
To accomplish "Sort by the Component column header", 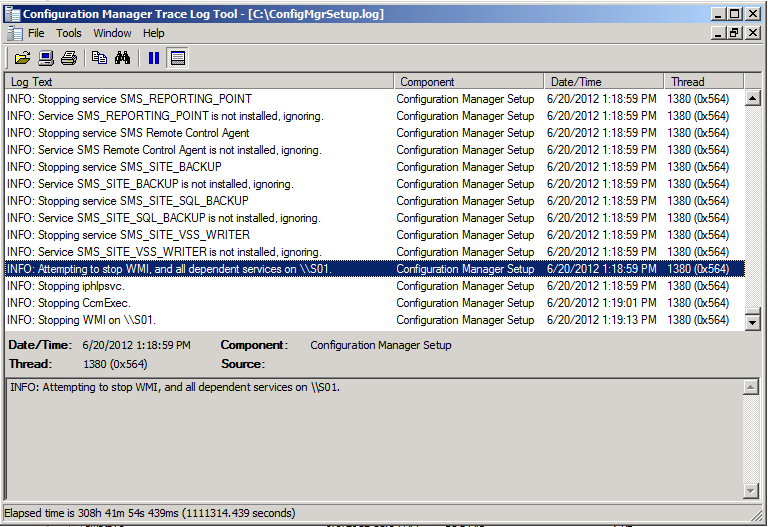I will (x=469, y=82).
